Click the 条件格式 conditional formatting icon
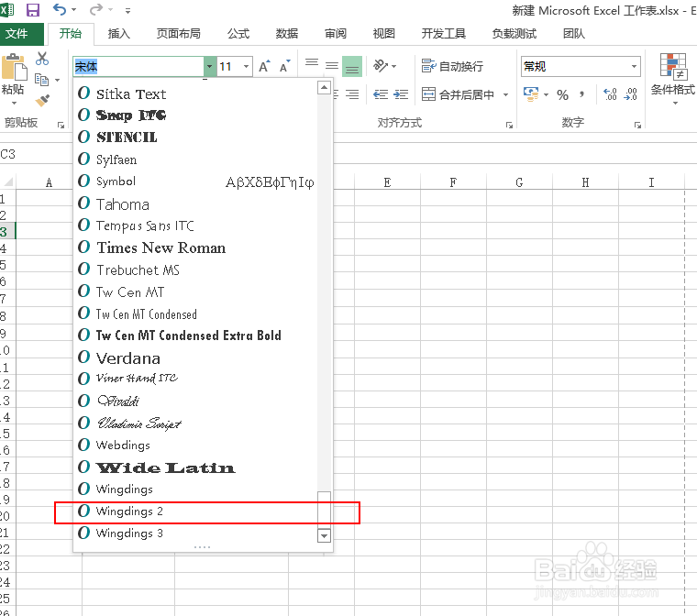Image resolution: width=697 pixels, height=616 pixels. 673,67
